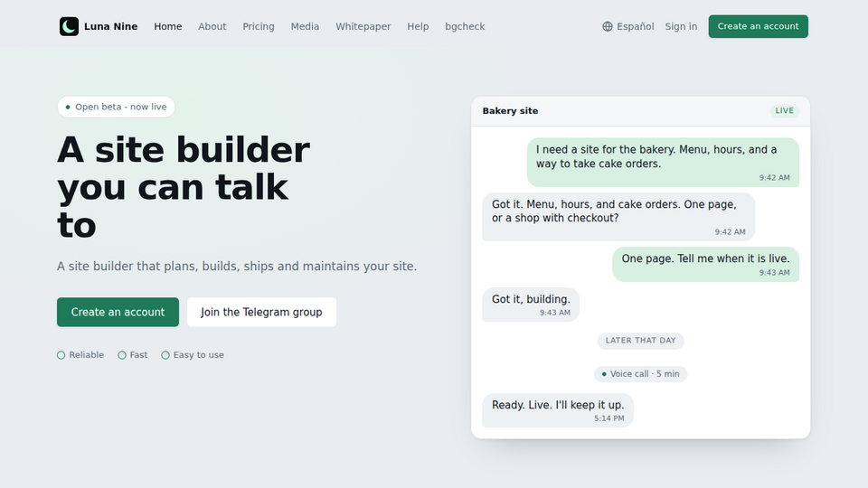Viewport: 868px width, 488px height.
Task: Open the bgcheck nav link
Action: coord(465,26)
